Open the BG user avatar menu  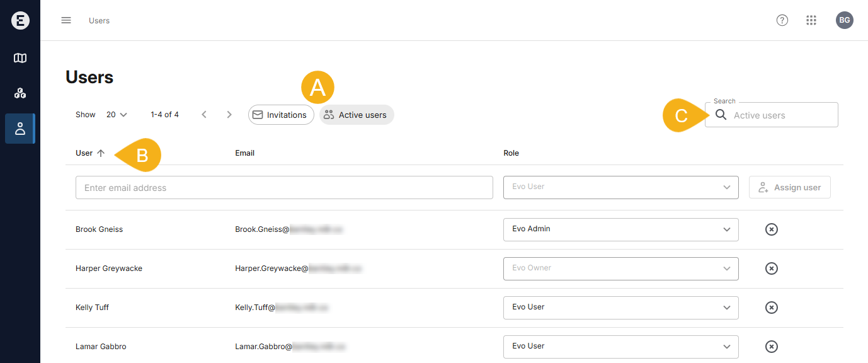tap(845, 20)
